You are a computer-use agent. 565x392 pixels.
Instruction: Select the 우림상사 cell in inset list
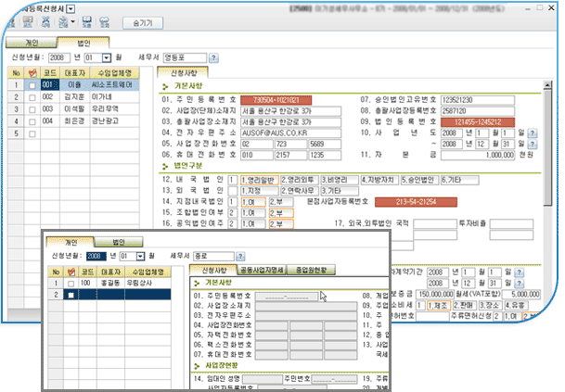(x=148, y=284)
